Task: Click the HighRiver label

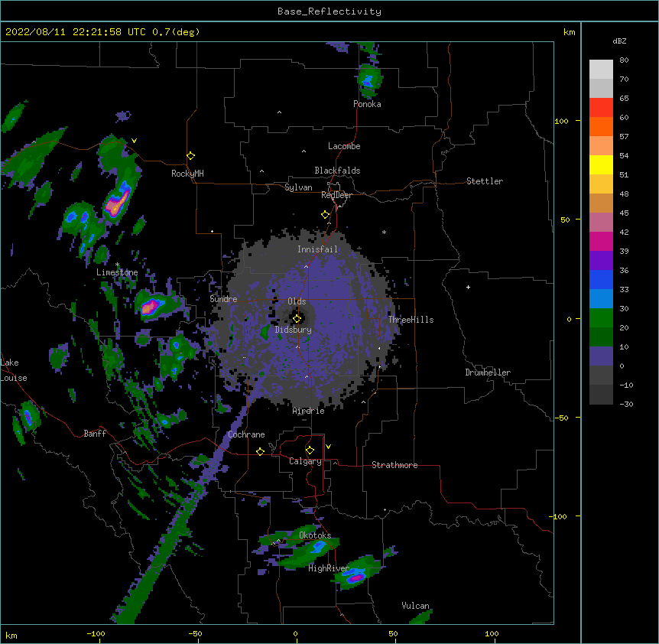Action: [329, 568]
